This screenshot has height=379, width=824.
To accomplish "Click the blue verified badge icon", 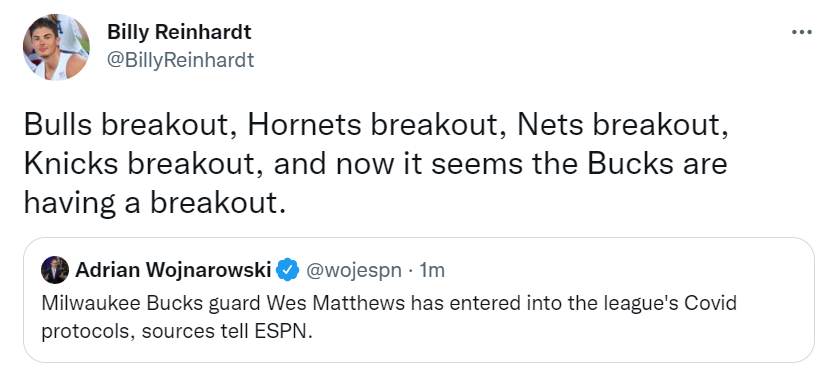I will (x=288, y=270).
